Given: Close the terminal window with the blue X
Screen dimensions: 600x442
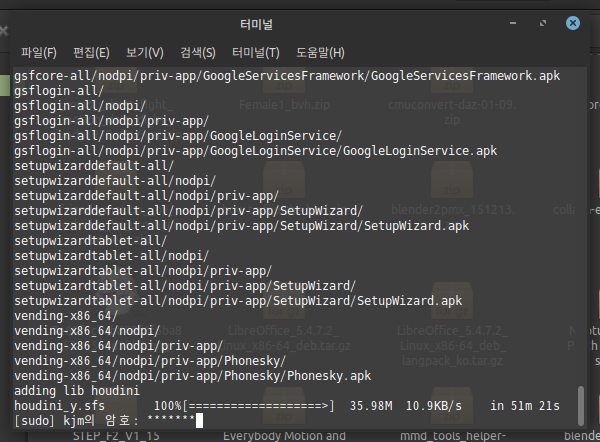Looking at the screenshot, I should tap(573, 23).
